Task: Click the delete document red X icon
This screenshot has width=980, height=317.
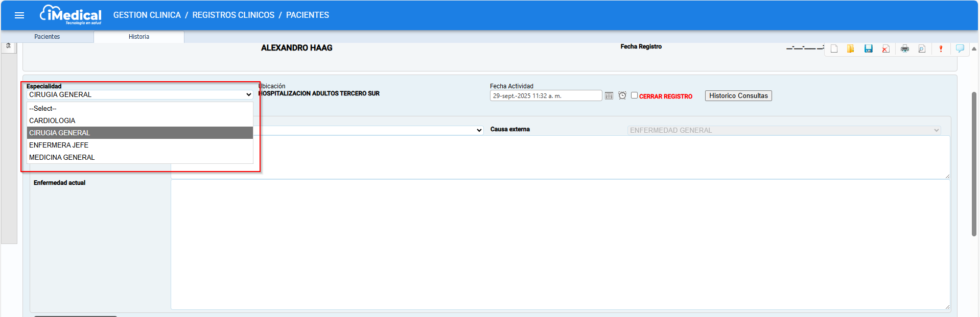Action: tap(885, 49)
